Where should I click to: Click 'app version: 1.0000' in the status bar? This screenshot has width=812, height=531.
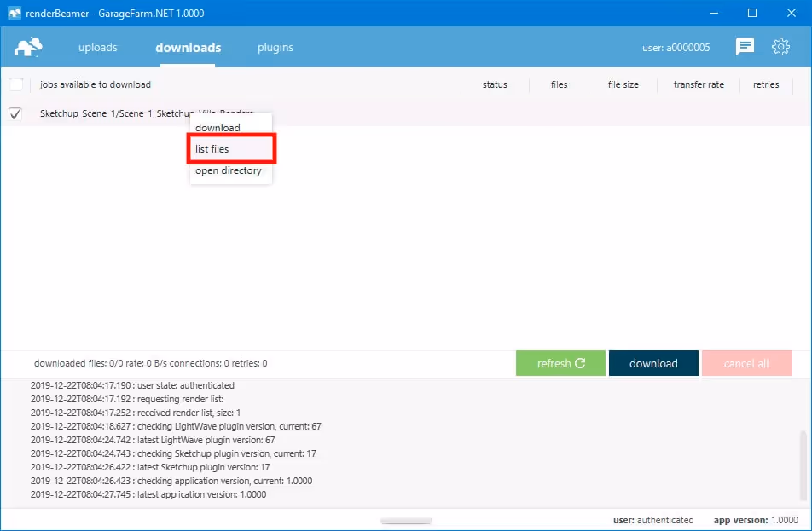pyautogui.click(x=756, y=520)
